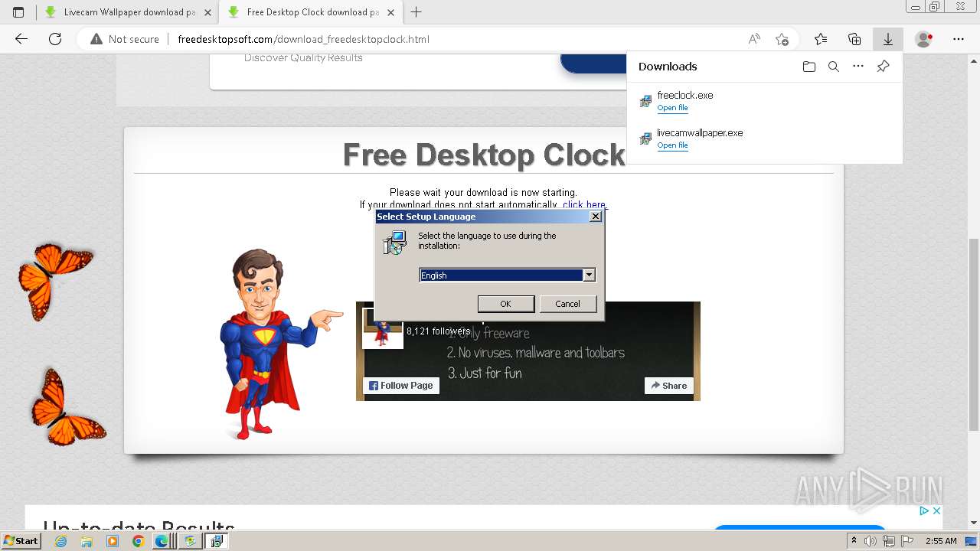Image resolution: width=980 pixels, height=551 pixels.
Task: Open Chrome from the taskbar
Action: point(138,541)
